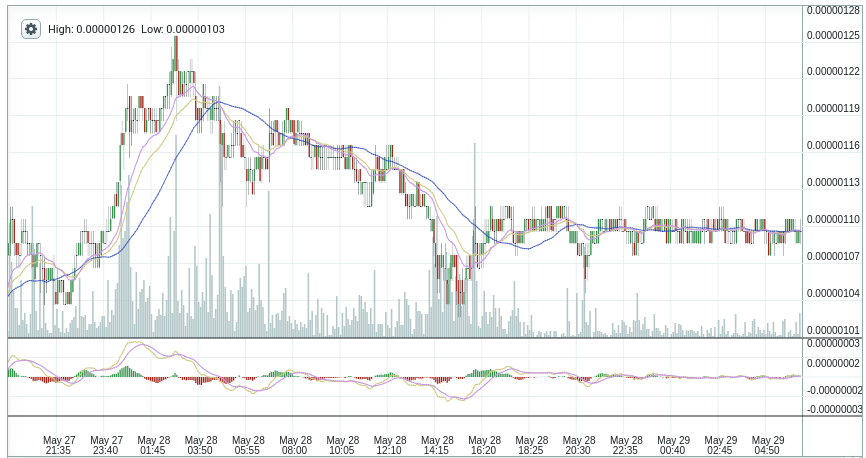Click time label May 28 05:55
866x458 pixels.
(248, 445)
